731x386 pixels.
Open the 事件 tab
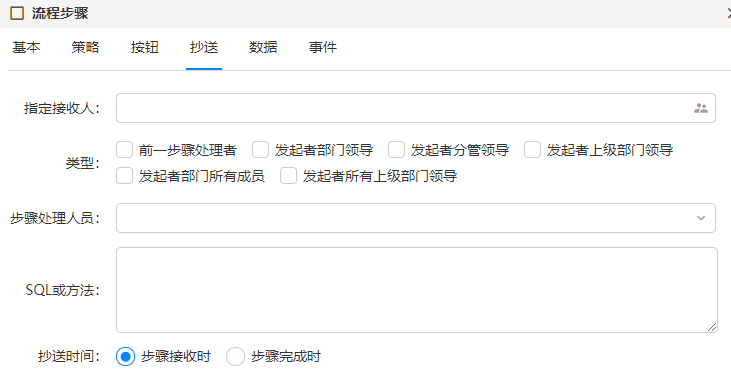point(323,47)
